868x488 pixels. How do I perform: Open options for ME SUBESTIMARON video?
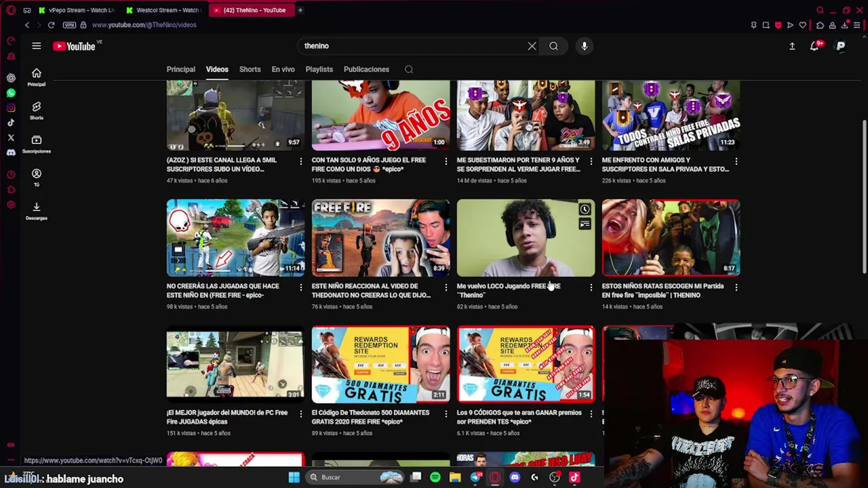(591, 161)
